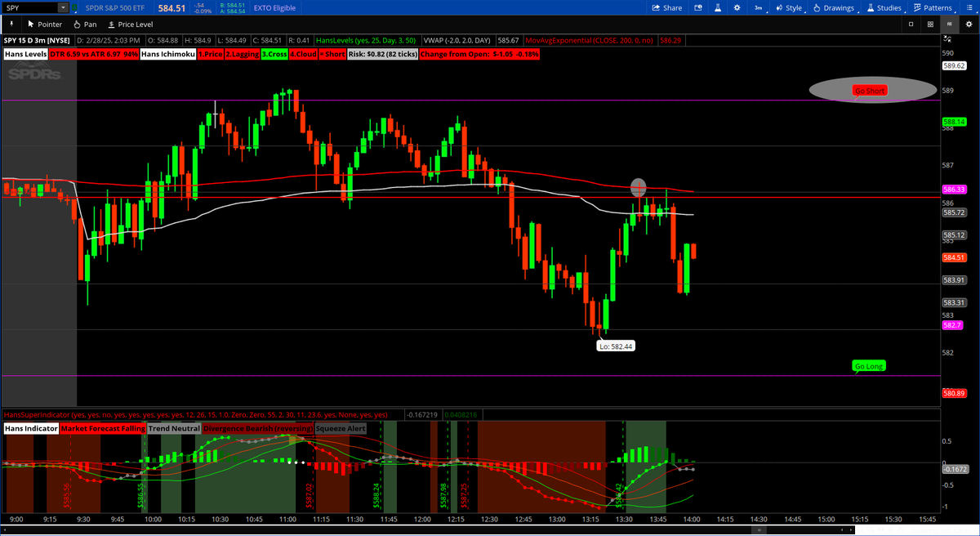The width and height of the screenshot is (980, 536).
Task: Click the $588.24 green signal marker in lower panel
Action: point(376,496)
